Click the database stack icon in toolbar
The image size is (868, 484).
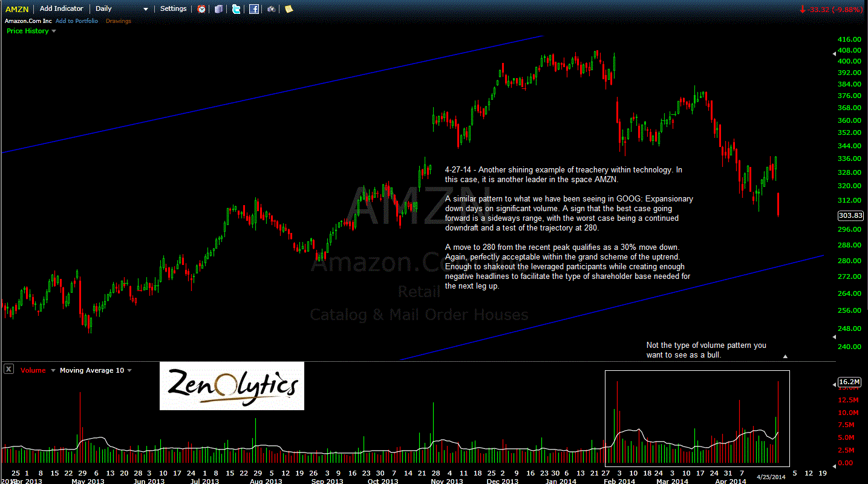click(x=219, y=9)
